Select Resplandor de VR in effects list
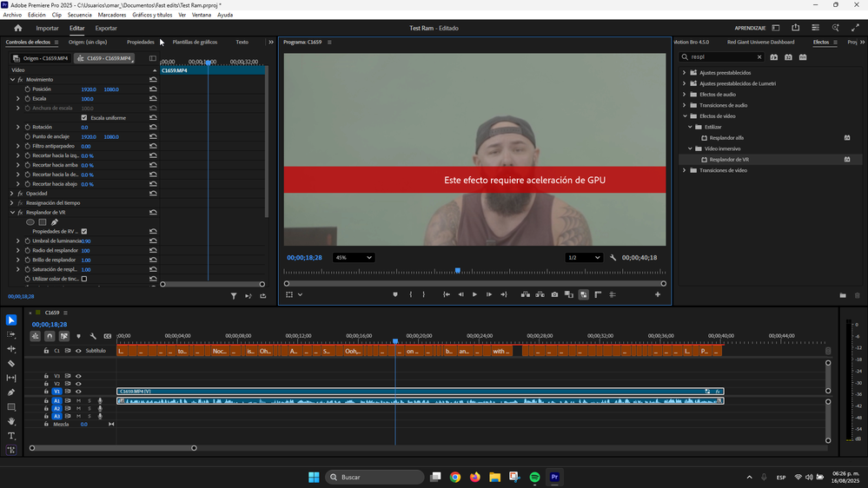The width and height of the screenshot is (868, 488). (729, 160)
